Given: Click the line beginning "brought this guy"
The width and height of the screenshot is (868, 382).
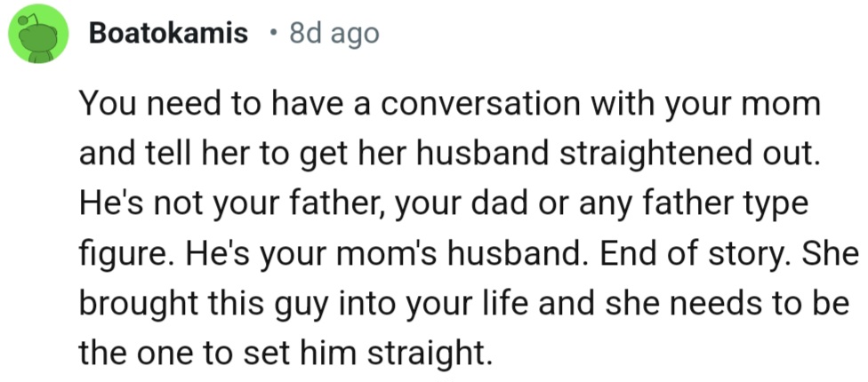Looking at the screenshot, I should click(462, 305).
